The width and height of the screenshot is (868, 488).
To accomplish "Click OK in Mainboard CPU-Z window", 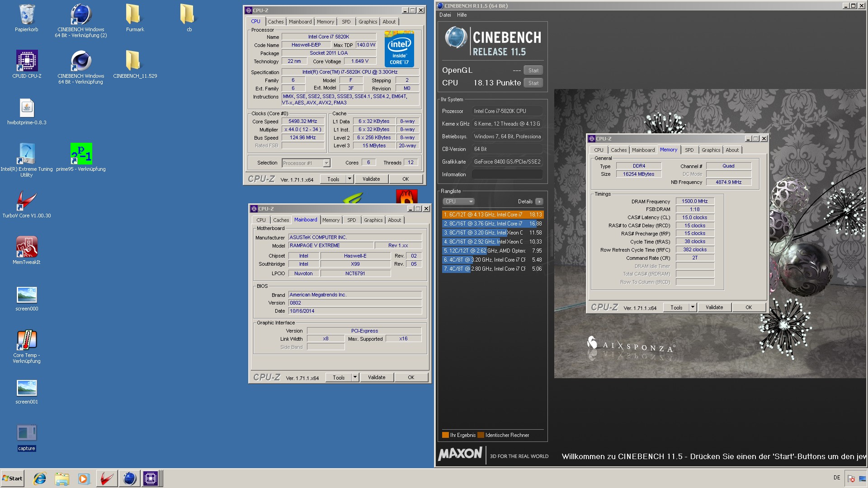I will pos(411,377).
